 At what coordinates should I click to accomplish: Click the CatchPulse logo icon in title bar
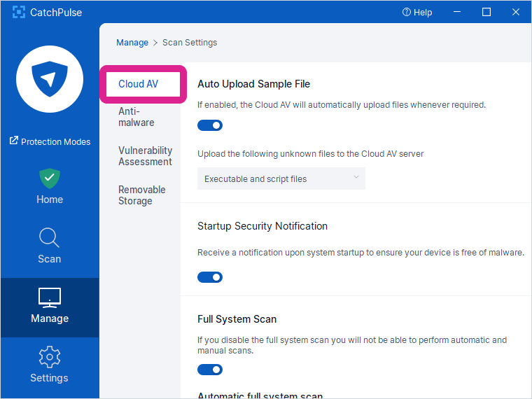(x=19, y=13)
